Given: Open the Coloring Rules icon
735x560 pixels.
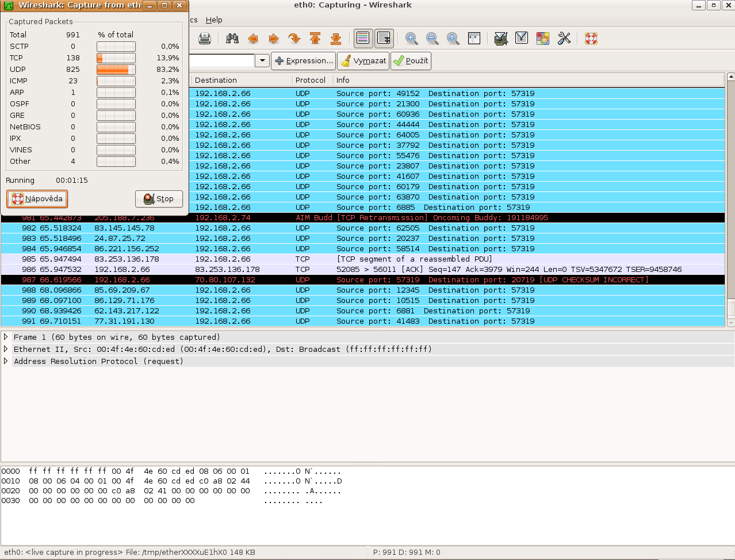Looking at the screenshot, I should pyautogui.click(x=543, y=39).
